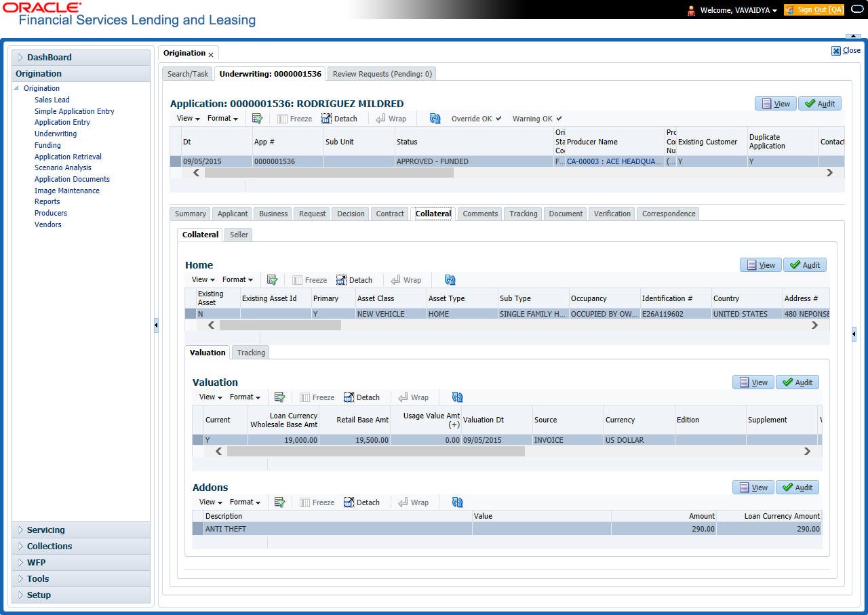868x615 pixels.
Task: Click the Application table horizontal scrollbar
Action: pyautogui.click(x=330, y=173)
